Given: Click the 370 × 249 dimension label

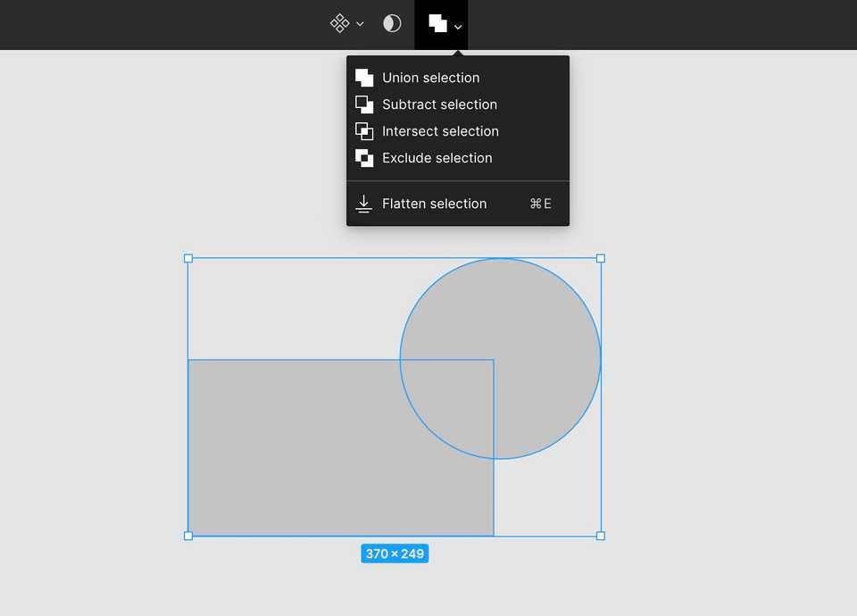Looking at the screenshot, I should pyautogui.click(x=395, y=554).
